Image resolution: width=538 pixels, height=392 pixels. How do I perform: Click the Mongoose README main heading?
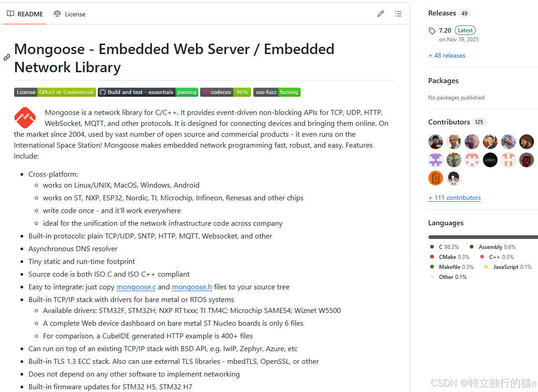[x=174, y=58]
